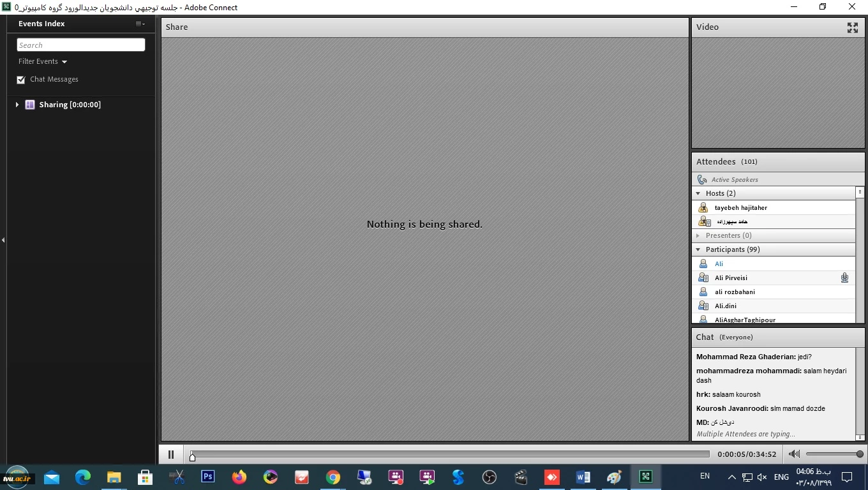Expand Video pod to full screen
This screenshot has height=490, width=868.
click(x=852, y=27)
